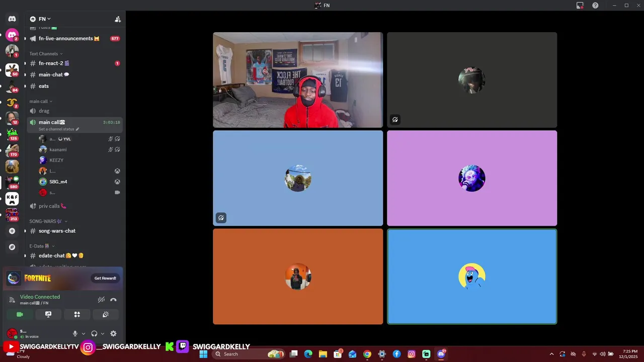Open Google Chrome from the taskbar
644x362 pixels.
pyautogui.click(x=367, y=354)
